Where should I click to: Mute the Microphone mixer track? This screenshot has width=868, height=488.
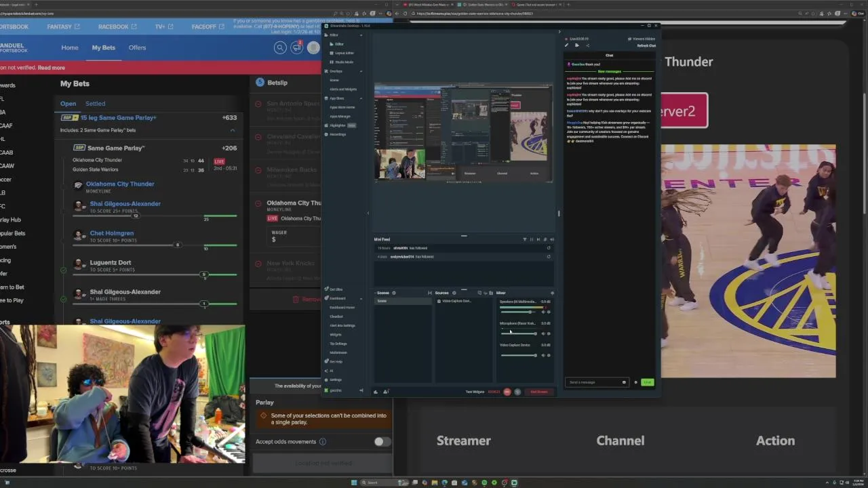click(x=543, y=333)
